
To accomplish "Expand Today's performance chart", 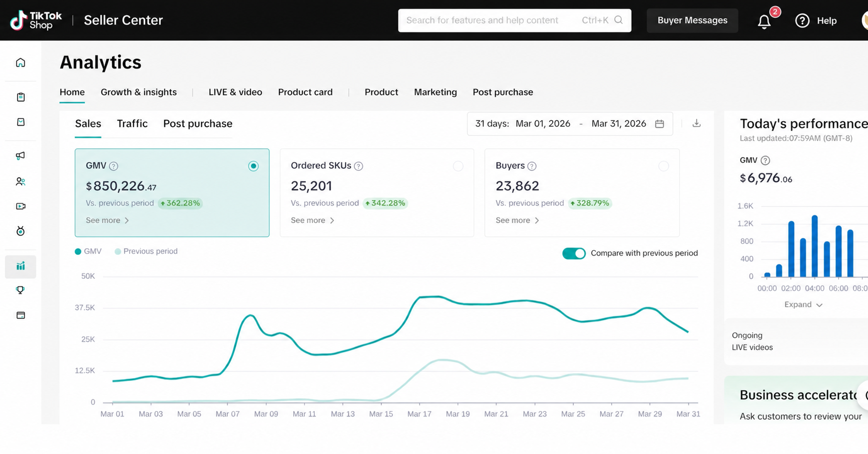I will [x=803, y=304].
